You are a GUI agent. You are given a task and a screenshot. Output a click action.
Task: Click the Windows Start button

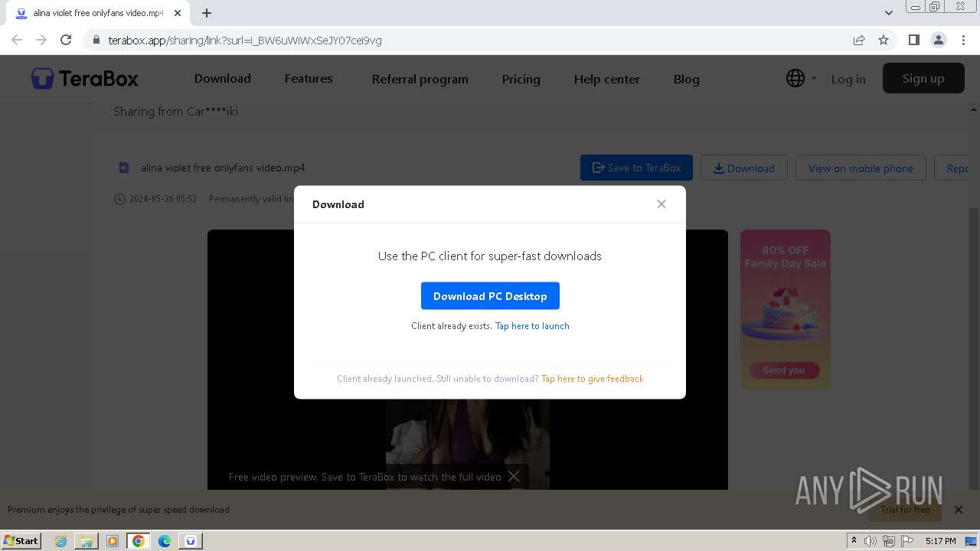pos(21,540)
